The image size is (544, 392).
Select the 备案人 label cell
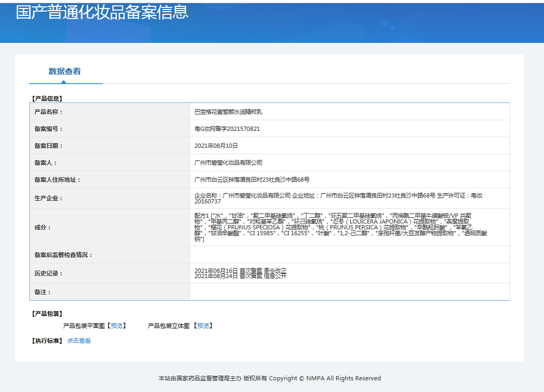click(x=110, y=163)
